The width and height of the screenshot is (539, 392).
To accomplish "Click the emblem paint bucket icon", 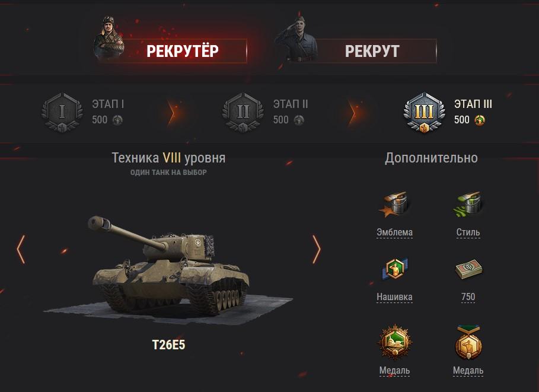I will point(394,204).
